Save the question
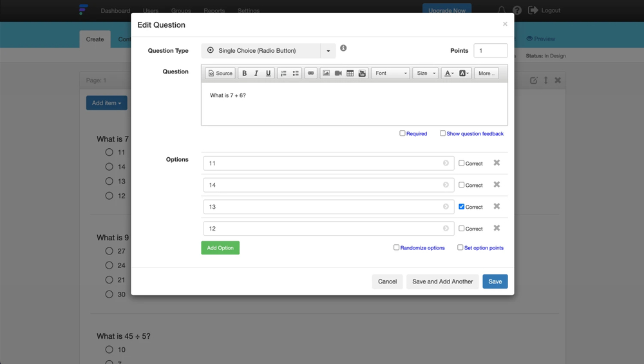The width and height of the screenshot is (644, 364). pos(495,282)
